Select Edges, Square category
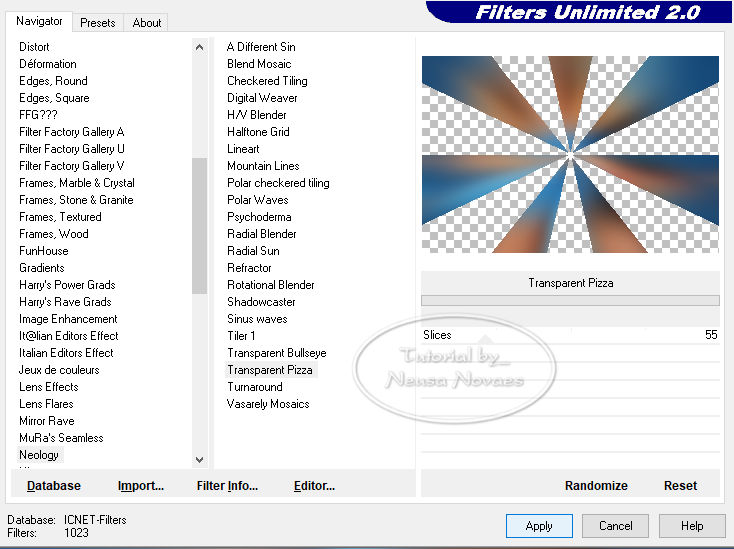The width and height of the screenshot is (734, 549). (54, 98)
